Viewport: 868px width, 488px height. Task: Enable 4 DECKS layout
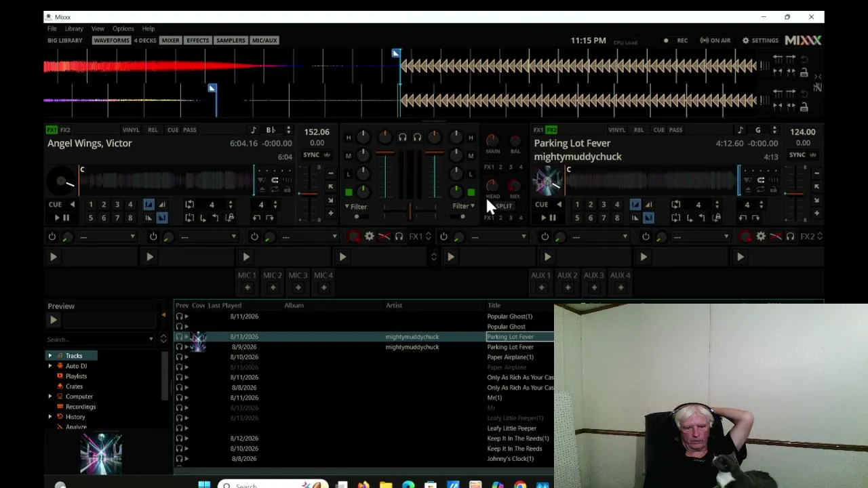click(x=145, y=41)
